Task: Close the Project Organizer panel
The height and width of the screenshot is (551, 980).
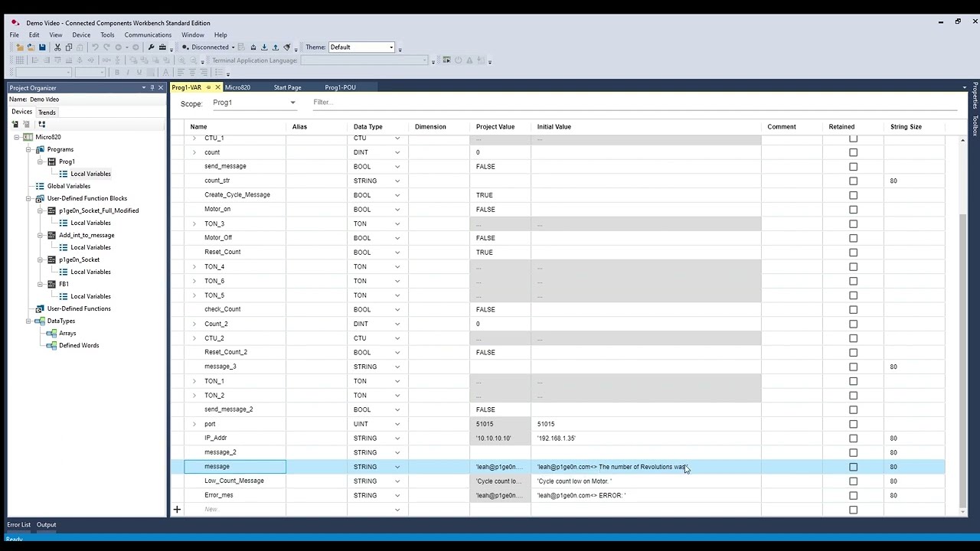Action: [x=161, y=87]
